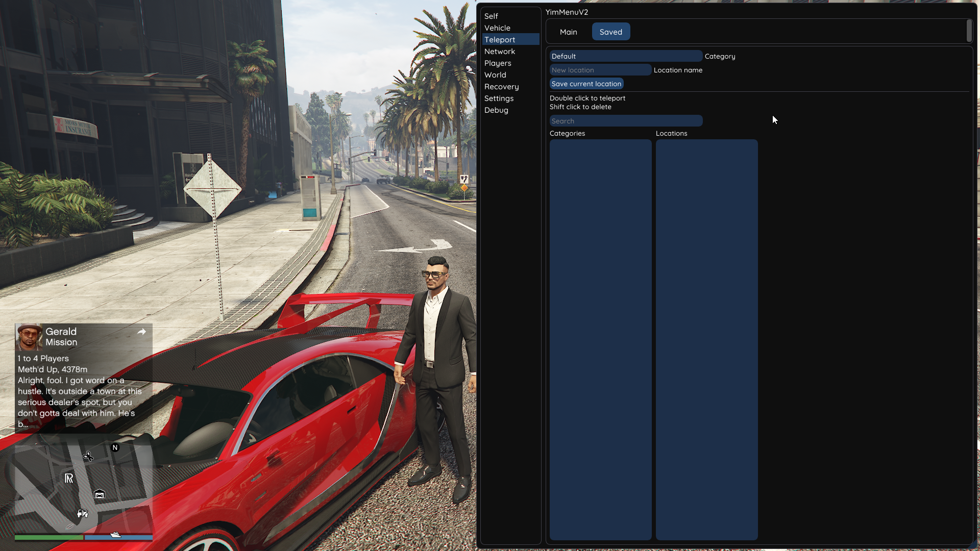Click the share arrow on Gerald's notification

142,332
